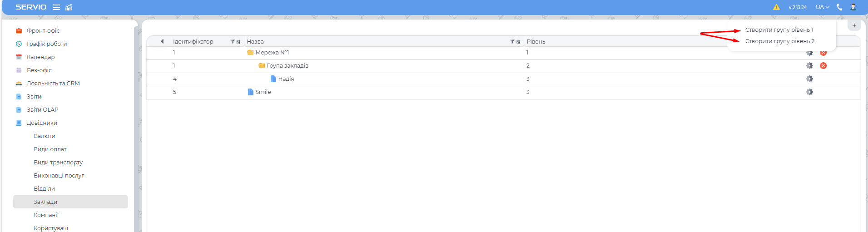
Task: Open Фронт-офіс in the sidebar
Action: click(x=43, y=31)
